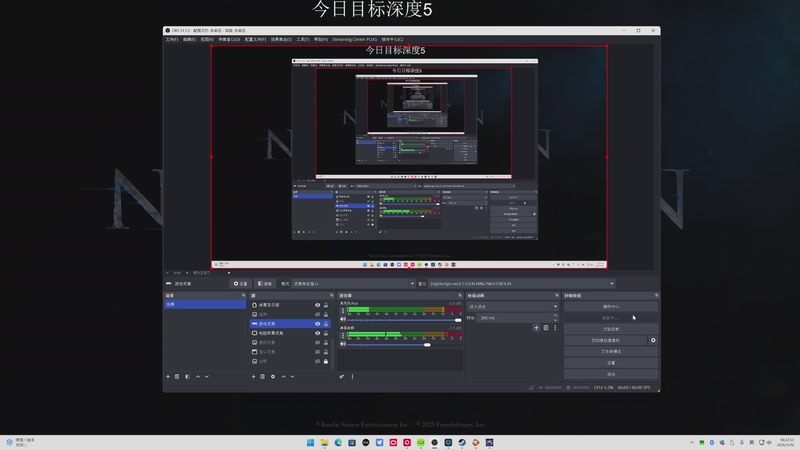The image size is (800, 450).
Task: Open Settings from Controls panel
Action: (611, 363)
